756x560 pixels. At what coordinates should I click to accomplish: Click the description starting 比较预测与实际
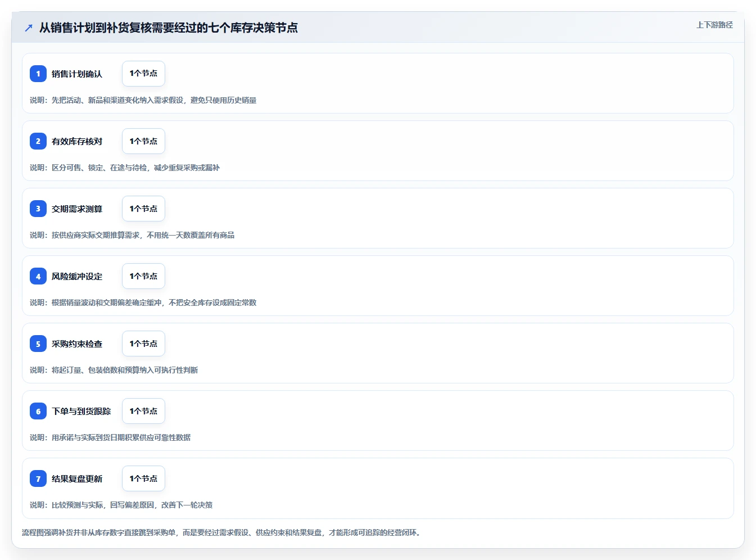121,505
